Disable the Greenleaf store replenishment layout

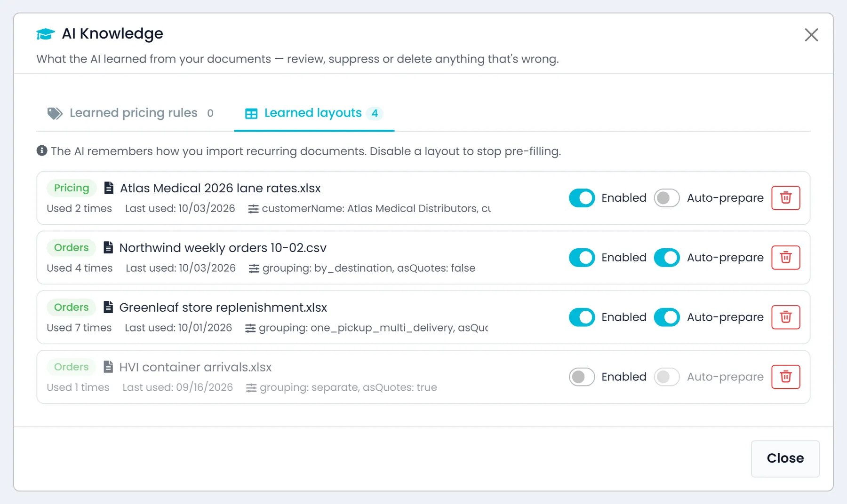[x=582, y=317]
